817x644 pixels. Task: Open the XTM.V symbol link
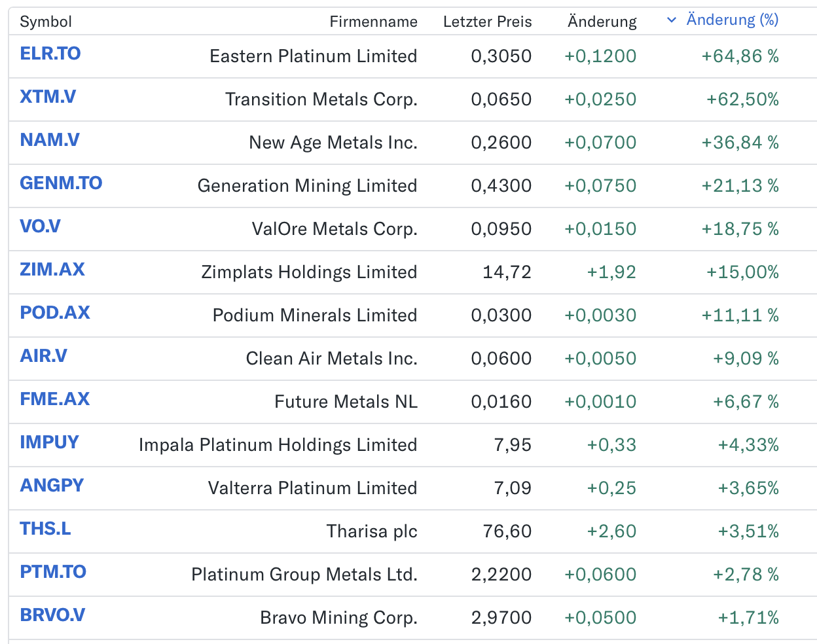[48, 97]
